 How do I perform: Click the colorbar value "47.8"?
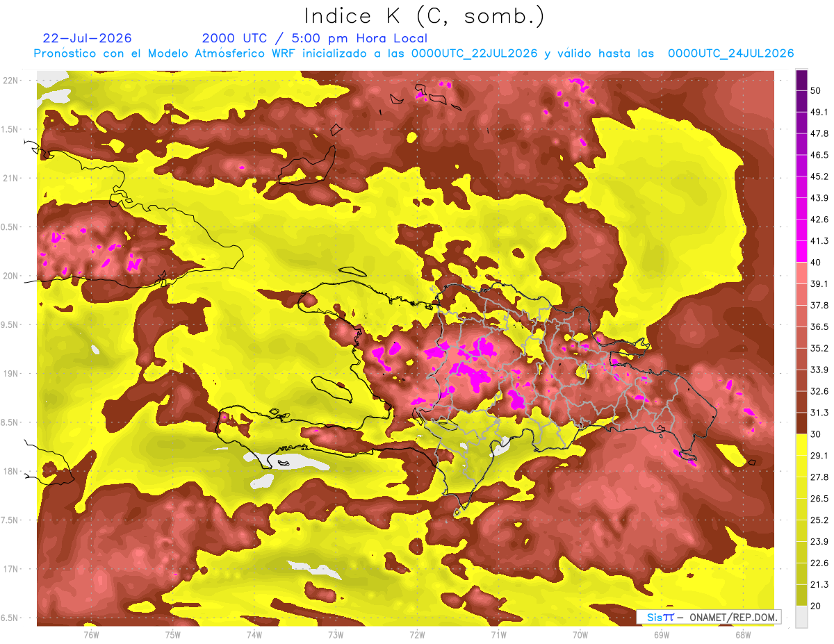pos(819,133)
